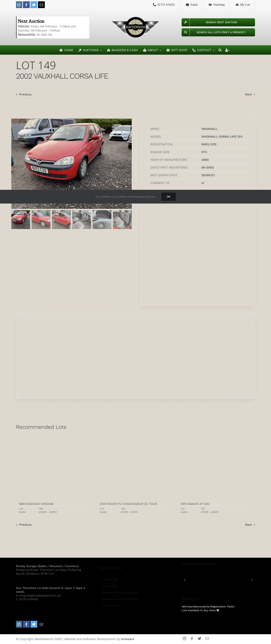Click envelope icon in copyright bar
Image resolution: width=271 pixels, height=644 pixels.
[x=207, y=639]
